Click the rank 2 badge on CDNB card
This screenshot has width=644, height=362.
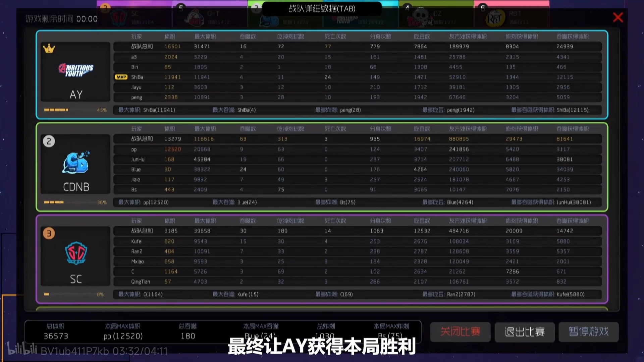pyautogui.click(x=49, y=141)
